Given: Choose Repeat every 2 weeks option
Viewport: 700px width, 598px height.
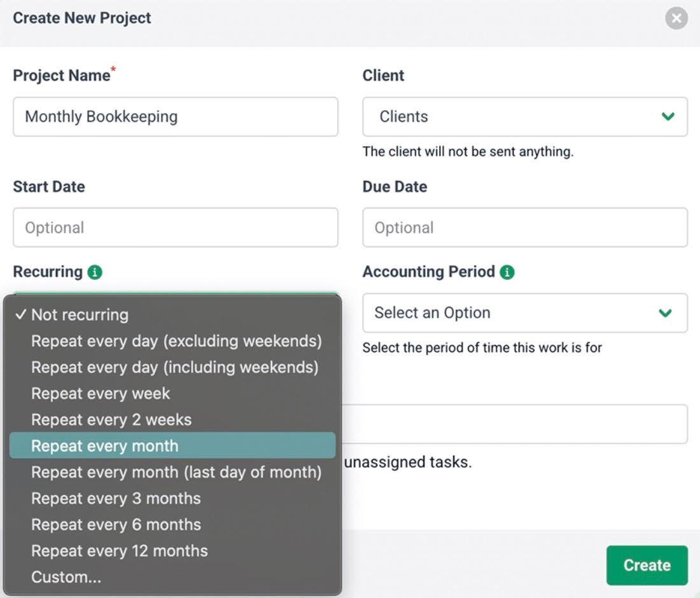Looking at the screenshot, I should pos(111,419).
